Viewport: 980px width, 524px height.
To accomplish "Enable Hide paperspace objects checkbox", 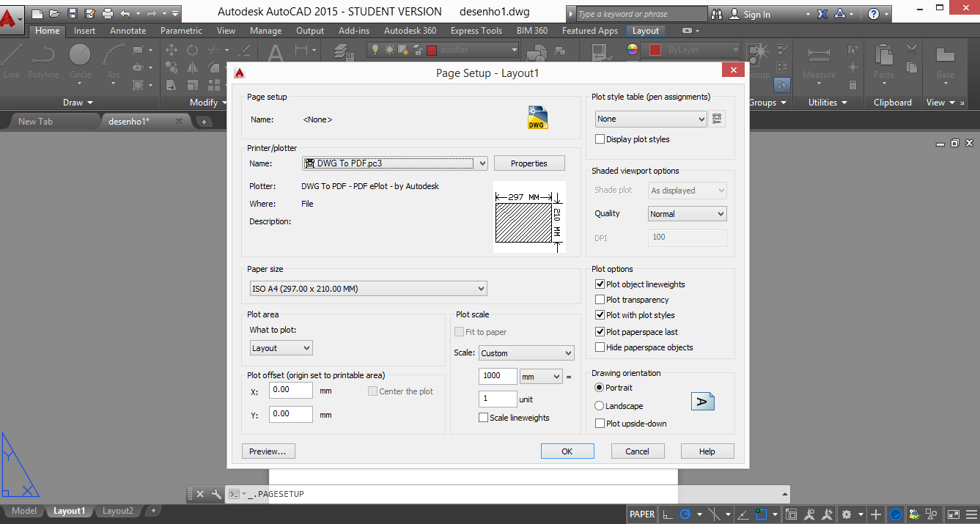I will pos(600,347).
